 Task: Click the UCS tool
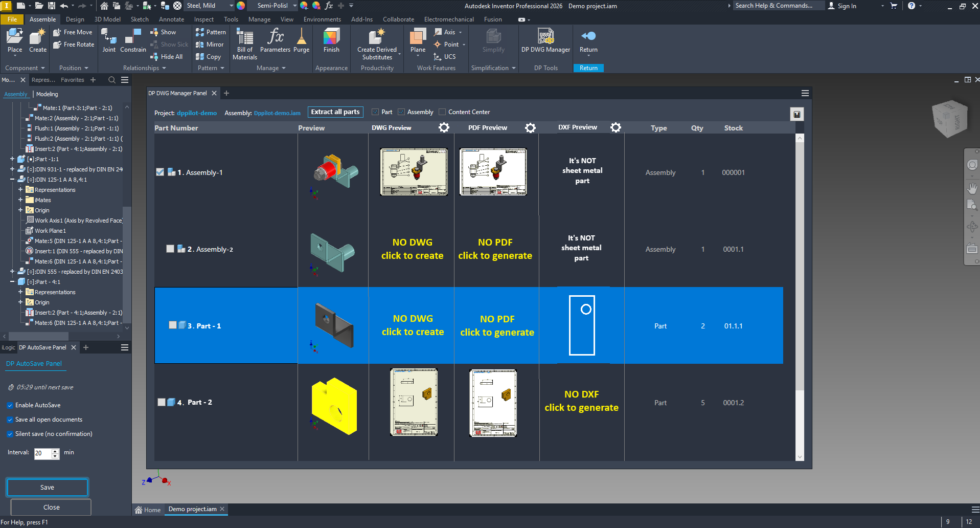[444, 57]
